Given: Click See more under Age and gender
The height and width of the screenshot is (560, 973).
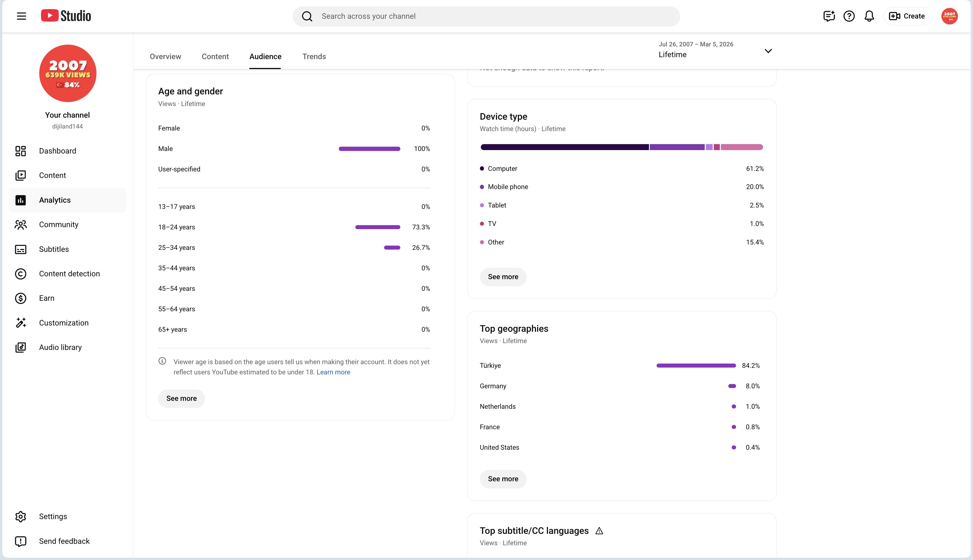Looking at the screenshot, I should tap(181, 399).
